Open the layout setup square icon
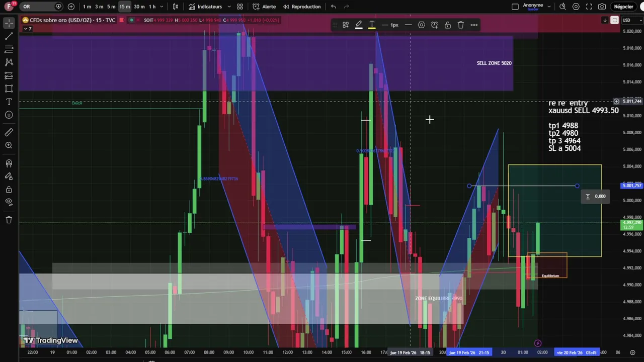The height and width of the screenshot is (362, 644). (x=515, y=7)
